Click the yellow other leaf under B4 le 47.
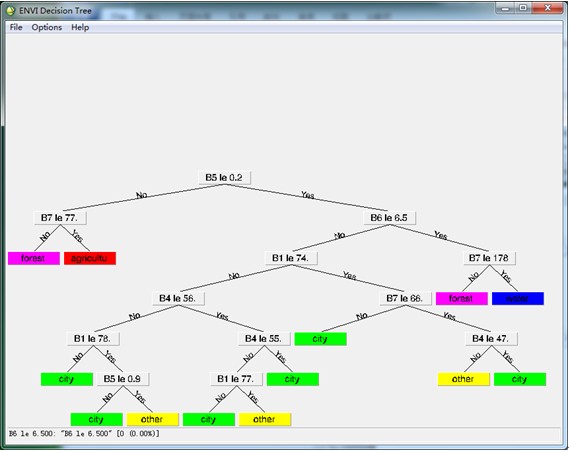Image resolution: width=569 pixels, height=452 pixels. click(x=463, y=379)
